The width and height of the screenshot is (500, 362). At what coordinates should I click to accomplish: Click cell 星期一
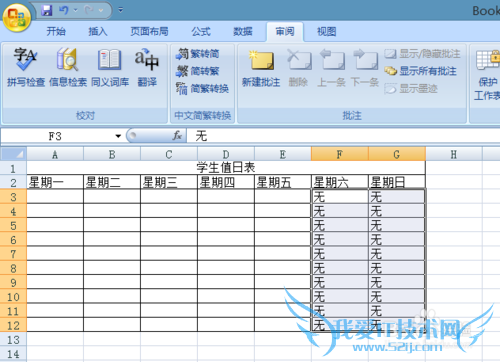55,182
